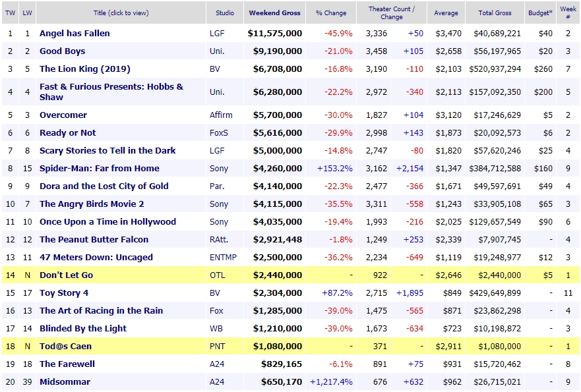Open the Angel has Fallen movie page
The image size is (581, 392).
(x=75, y=34)
